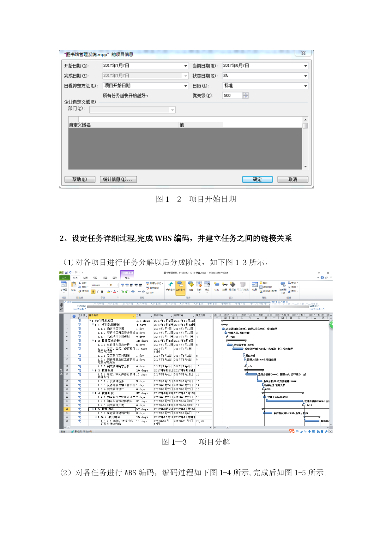392x554 pixels.
Task: Toggle Underline formatting in ribbon
Action: click(102, 292)
